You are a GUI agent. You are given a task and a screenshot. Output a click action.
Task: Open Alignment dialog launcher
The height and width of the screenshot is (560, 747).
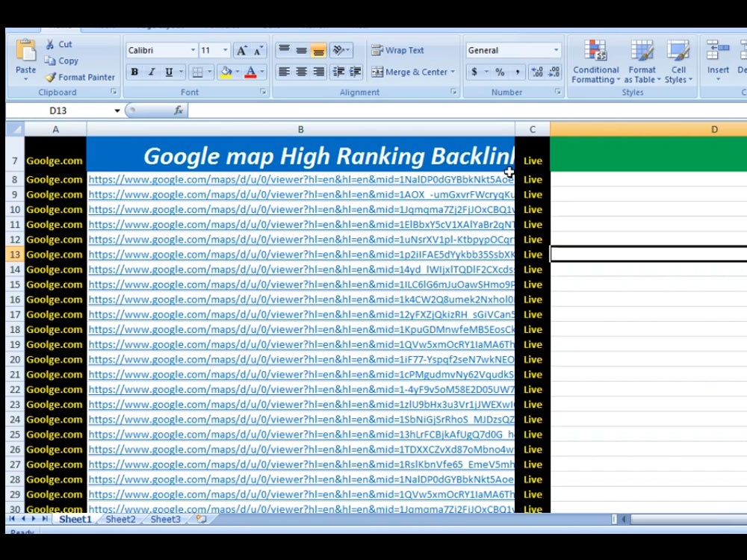point(453,92)
